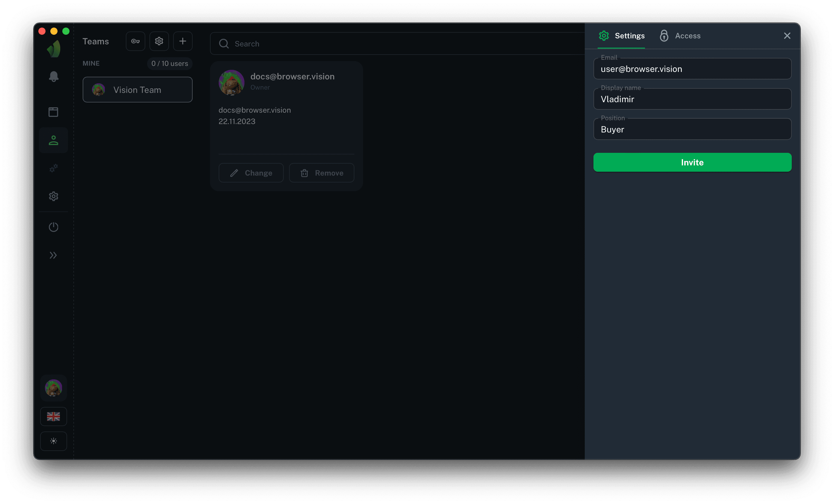Expand the sidebar with double chevron
This screenshot has width=834, height=504.
tap(54, 255)
